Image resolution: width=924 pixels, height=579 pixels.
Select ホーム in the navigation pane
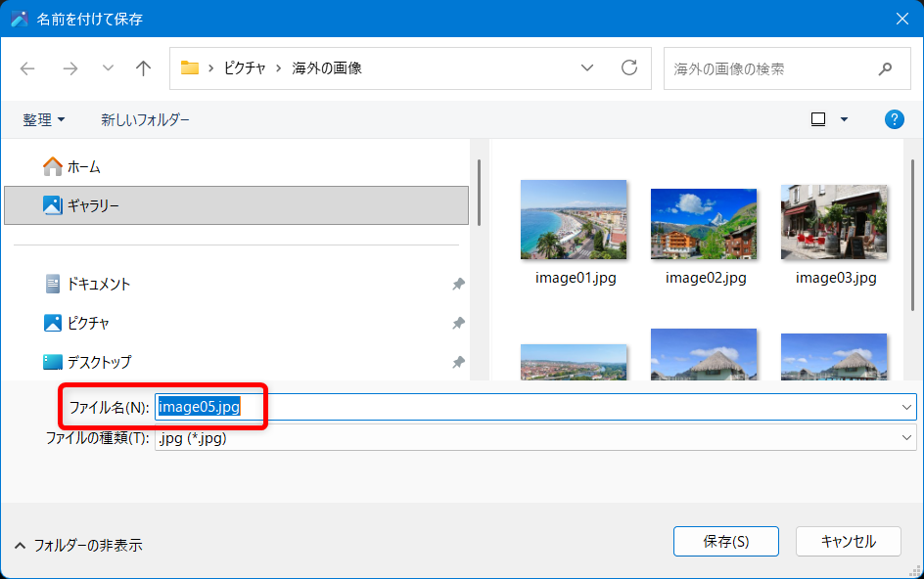pos(236,166)
